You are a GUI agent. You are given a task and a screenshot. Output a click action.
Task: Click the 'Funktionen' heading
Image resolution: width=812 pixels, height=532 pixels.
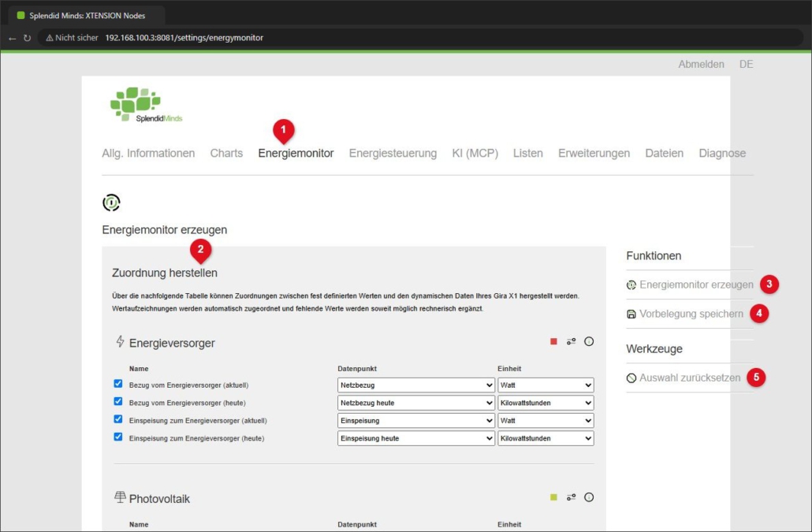click(654, 255)
